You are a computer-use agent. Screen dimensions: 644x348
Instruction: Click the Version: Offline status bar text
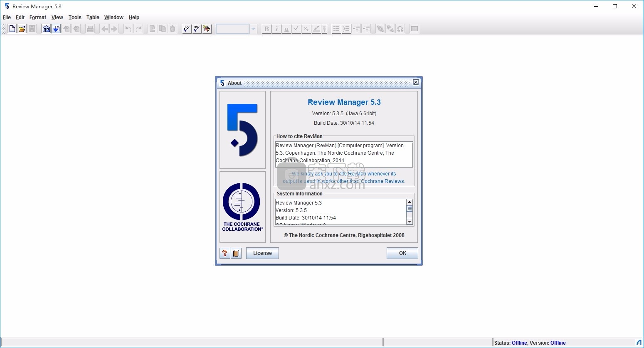(x=548, y=343)
